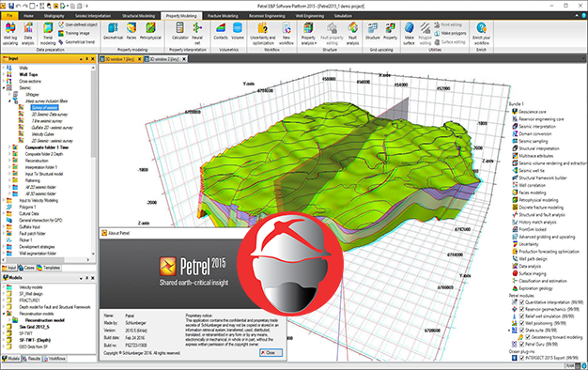Image resolution: width=588 pixels, height=370 pixels.
Task: Create a New workflow
Action: [x=286, y=34]
